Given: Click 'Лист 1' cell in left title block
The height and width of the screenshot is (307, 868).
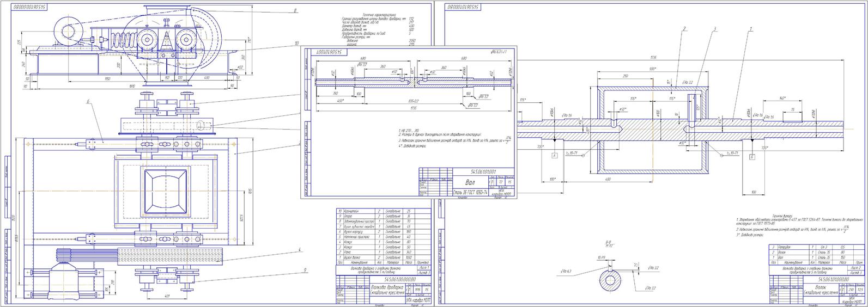Looking at the screenshot, I should point(423,267).
